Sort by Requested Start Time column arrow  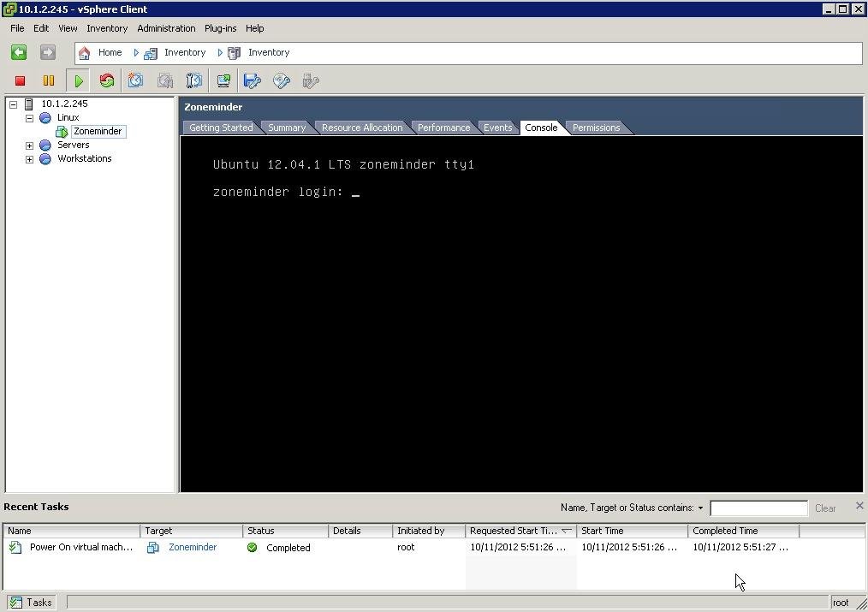(x=567, y=531)
